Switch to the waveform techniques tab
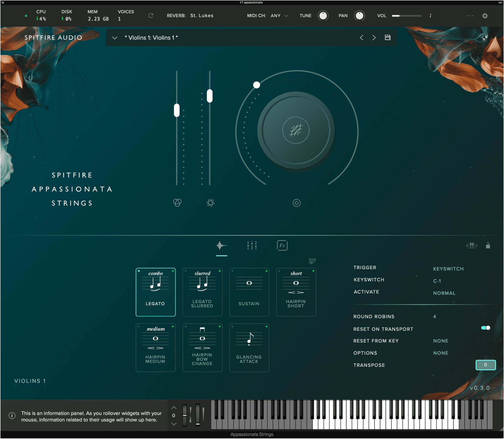This screenshot has height=439, width=504. pos(221,245)
